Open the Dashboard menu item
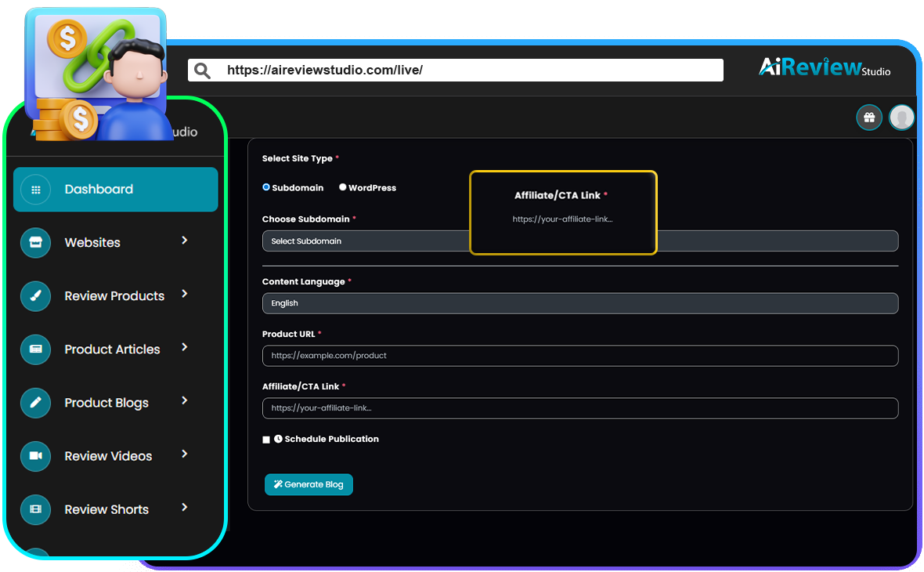This screenshot has height=572, width=924. click(115, 190)
